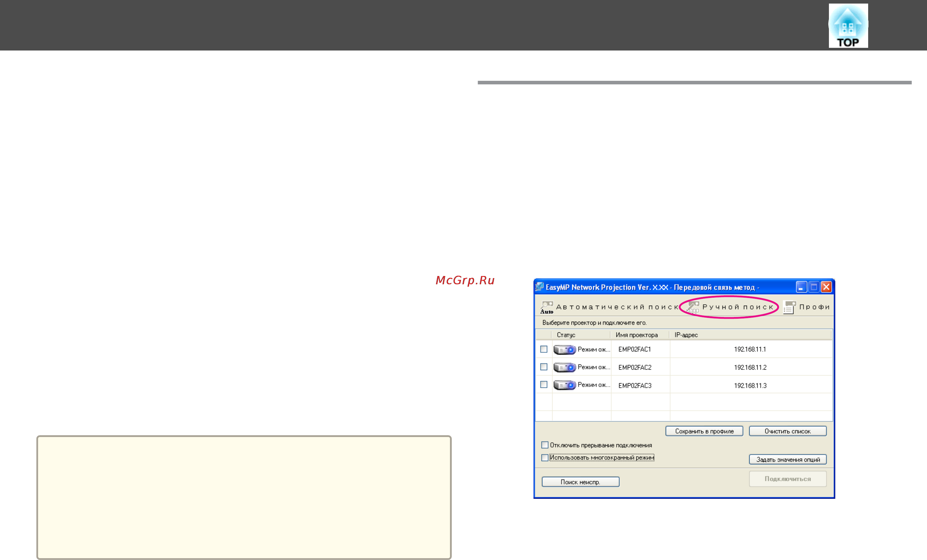The height and width of the screenshot is (560, 927).
Task: Click projector icon in EMP02FAC1 row
Action: click(564, 349)
